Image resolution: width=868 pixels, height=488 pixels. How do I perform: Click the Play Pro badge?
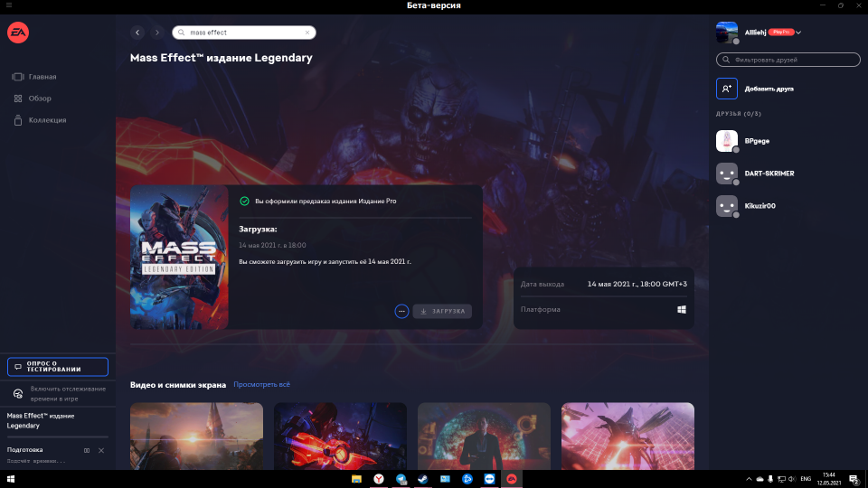(781, 33)
